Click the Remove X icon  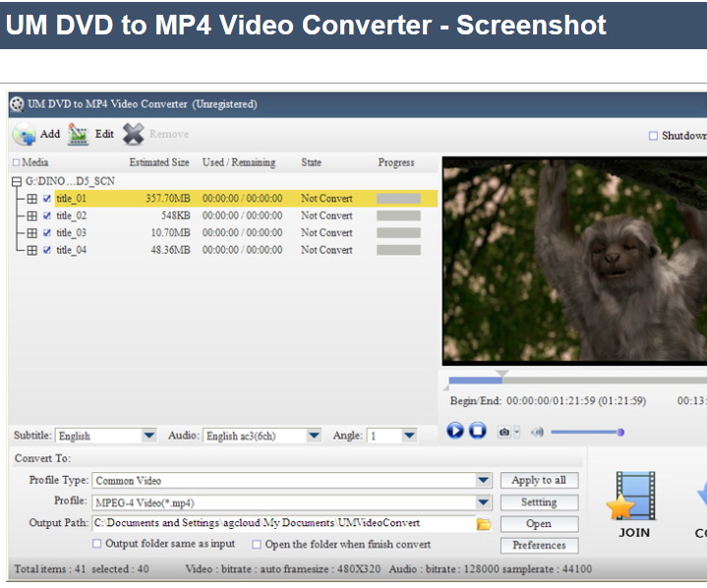point(133,134)
